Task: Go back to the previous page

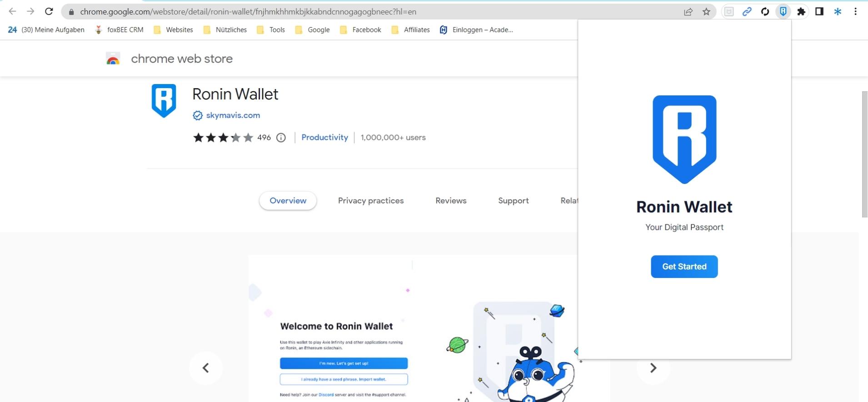Action: (x=12, y=11)
